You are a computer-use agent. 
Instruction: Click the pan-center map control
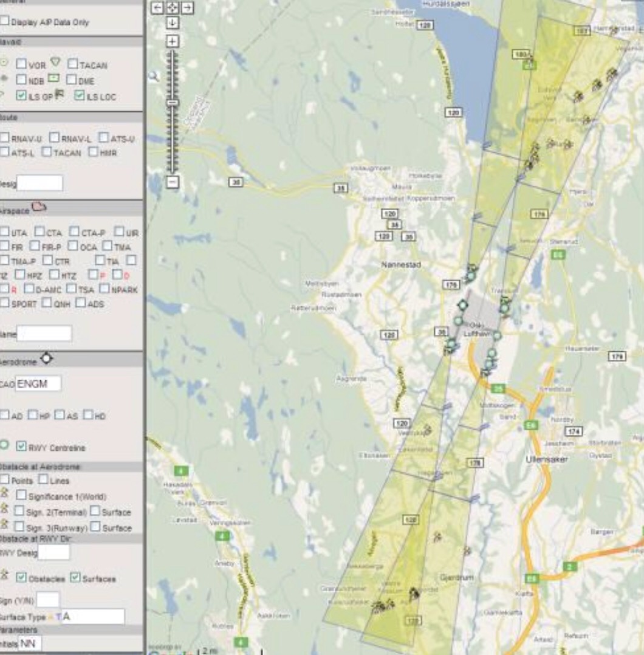click(x=172, y=7)
